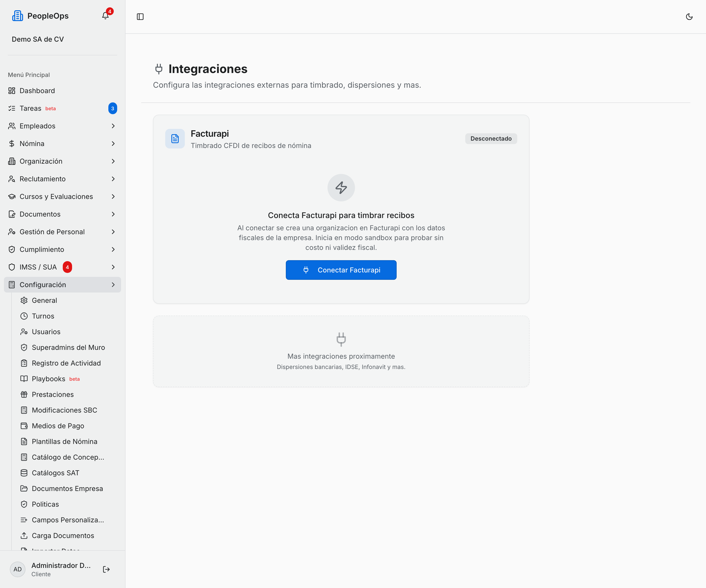Click the Organización building icon
The image size is (706, 588).
(12, 161)
